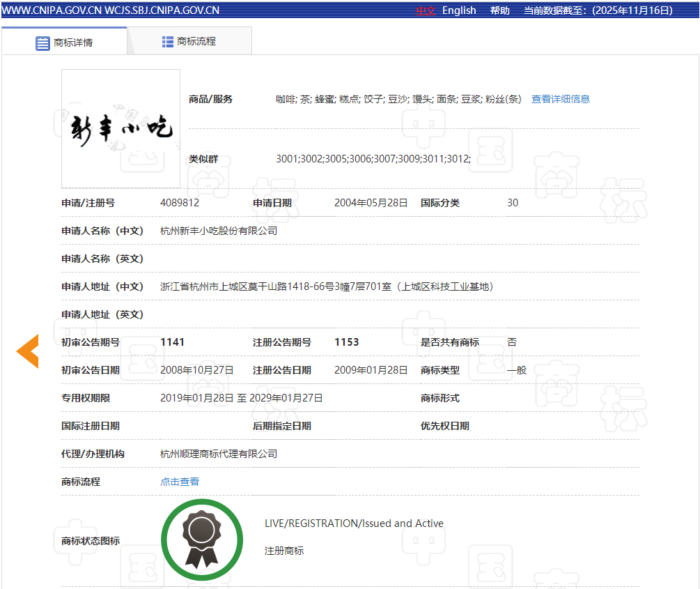Screen dimensions: 700x589
Task: Open 查看详细信息 for goods and services
Action: click(x=561, y=99)
